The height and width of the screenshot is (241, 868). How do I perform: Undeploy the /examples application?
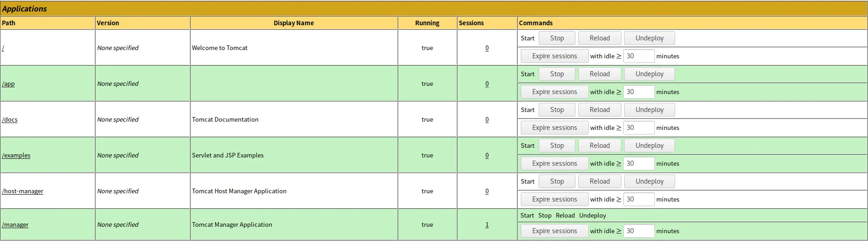coord(649,146)
